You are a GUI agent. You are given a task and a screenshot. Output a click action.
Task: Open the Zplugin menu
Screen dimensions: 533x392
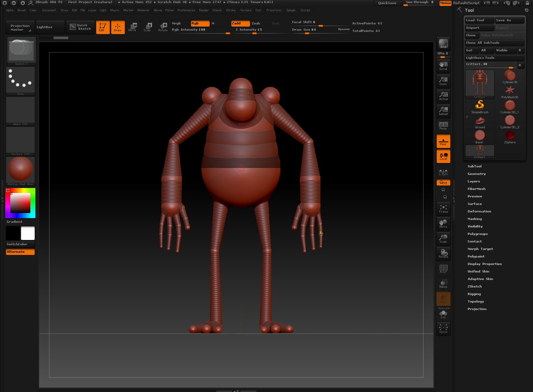click(x=291, y=10)
